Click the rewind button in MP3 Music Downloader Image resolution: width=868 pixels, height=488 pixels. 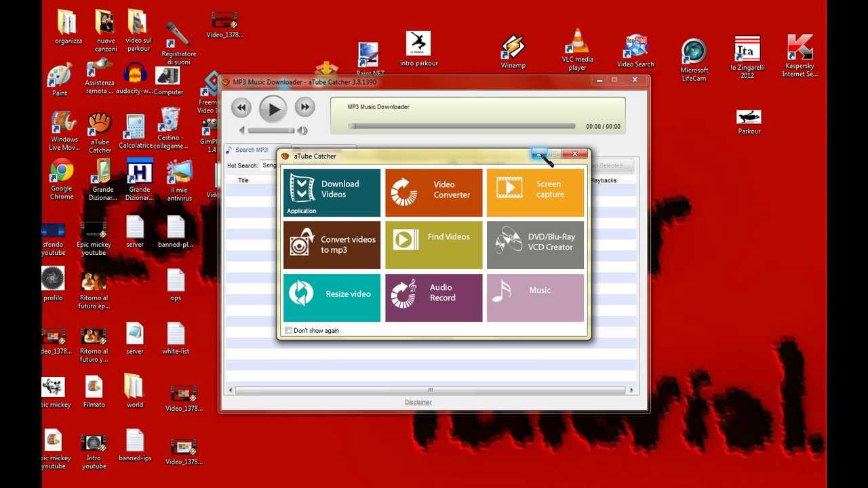pyautogui.click(x=241, y=107)
